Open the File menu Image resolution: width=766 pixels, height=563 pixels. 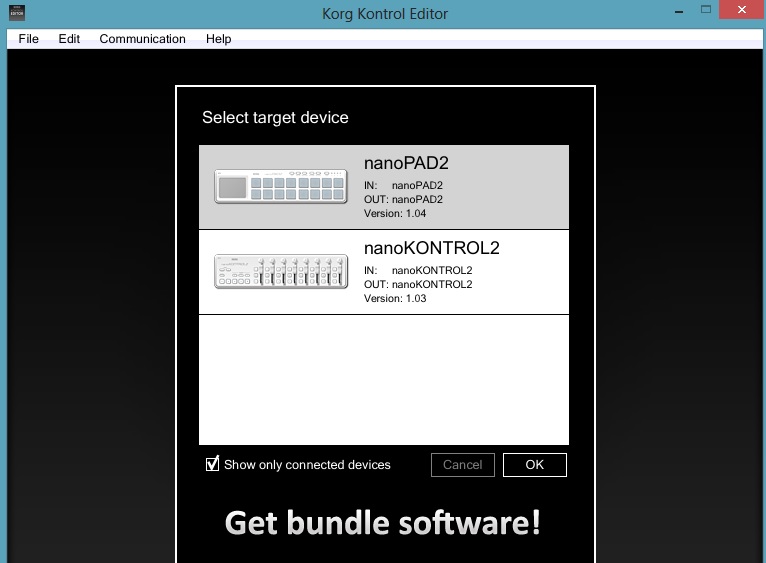click(28, 39)
